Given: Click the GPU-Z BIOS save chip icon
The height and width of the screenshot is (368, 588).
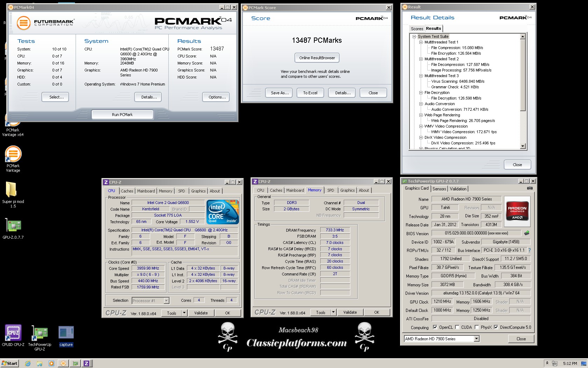Looking at the screenshot, I should point(526,233).
